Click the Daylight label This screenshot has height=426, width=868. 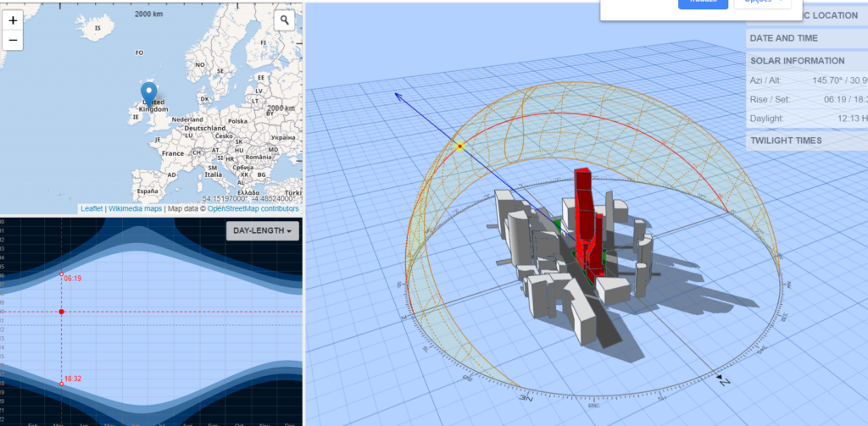[x=766, y=119]
